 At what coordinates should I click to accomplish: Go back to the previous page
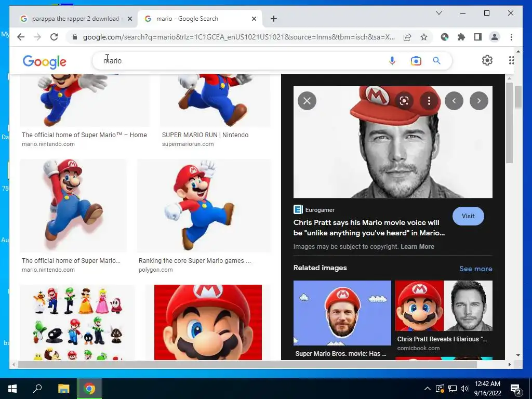(x=21, y=37)
